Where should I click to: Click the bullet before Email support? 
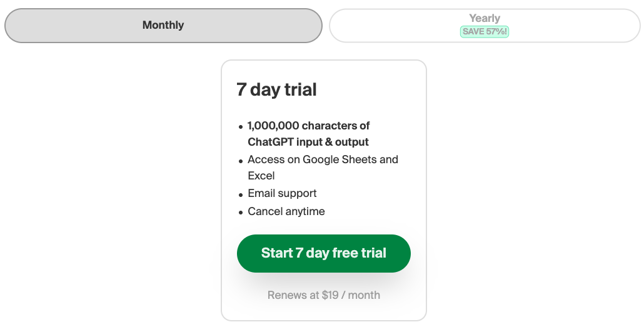click(x=241, y=194)
